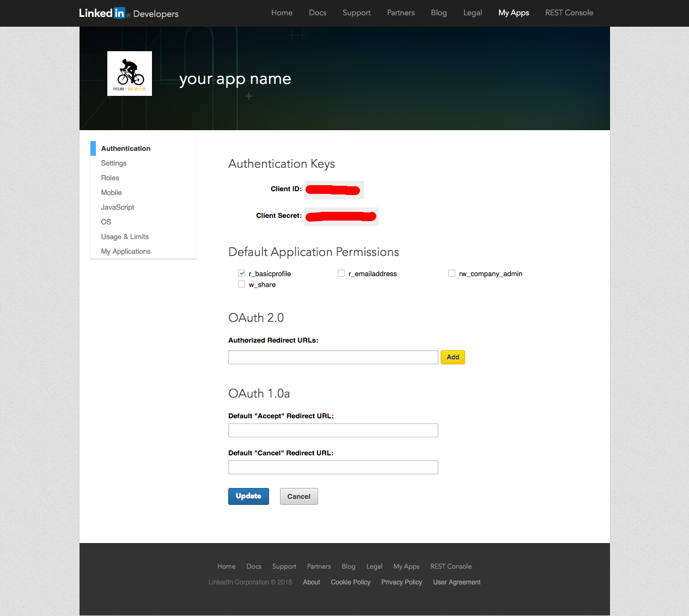This screenshot has height=616, width=689.
Task: Uncheck the r_basicprofile permission checkbox
Action: point(242,273)
